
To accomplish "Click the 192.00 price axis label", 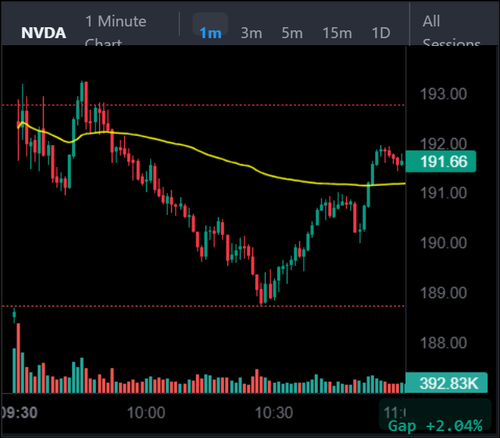I will click(x=443, y=144).
